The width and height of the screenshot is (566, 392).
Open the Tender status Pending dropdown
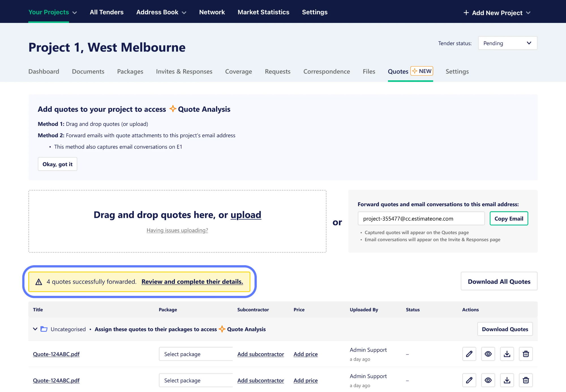click(507, 43)
